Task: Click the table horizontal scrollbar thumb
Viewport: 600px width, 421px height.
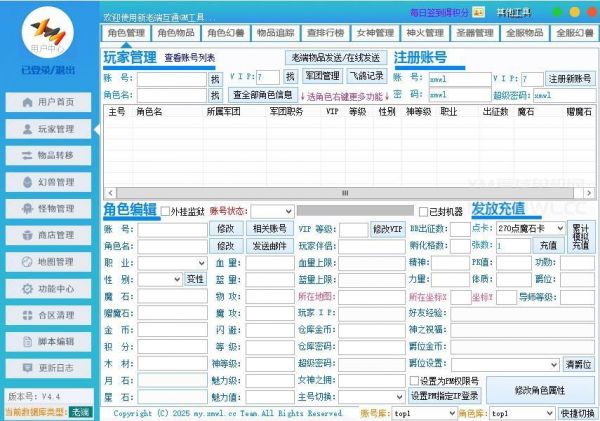Action: click(x=345, y=193)
